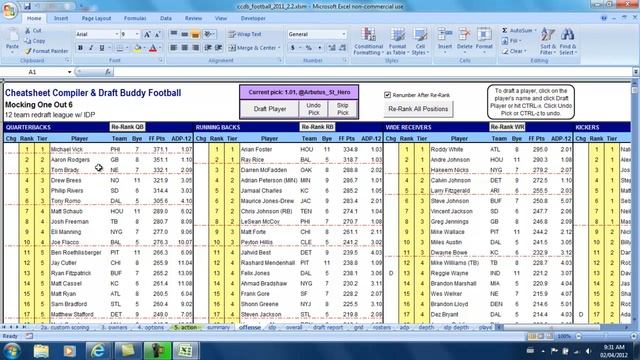Screen dimensions: 640x360
Task: Toggle Underline formatting
Action: (102, 48)
